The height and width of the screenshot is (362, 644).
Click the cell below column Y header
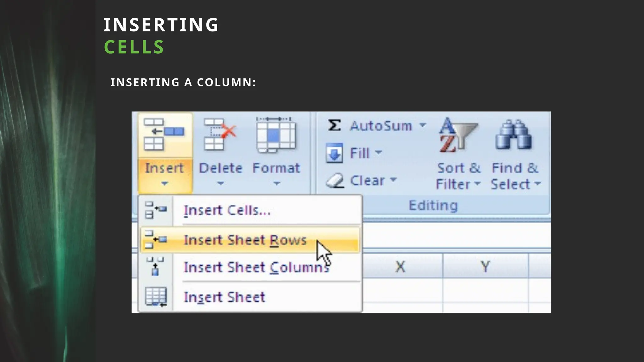click(485, 291)
